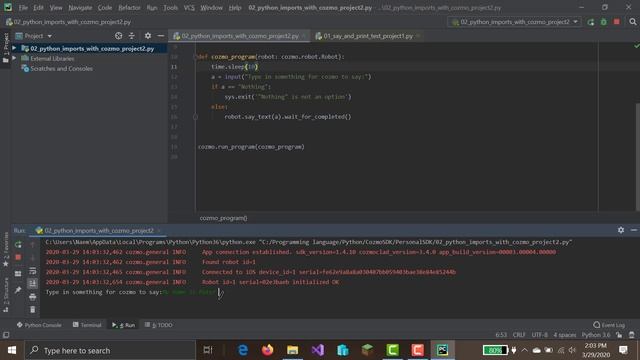Pin the Run tab
The width and height of the screenshot is (640, 360).
point(18,290)
